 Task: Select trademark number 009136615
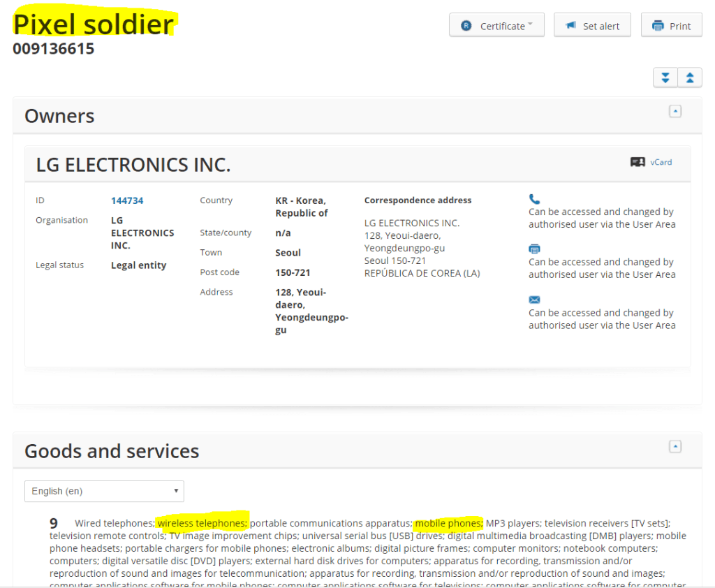click(53, 49)
